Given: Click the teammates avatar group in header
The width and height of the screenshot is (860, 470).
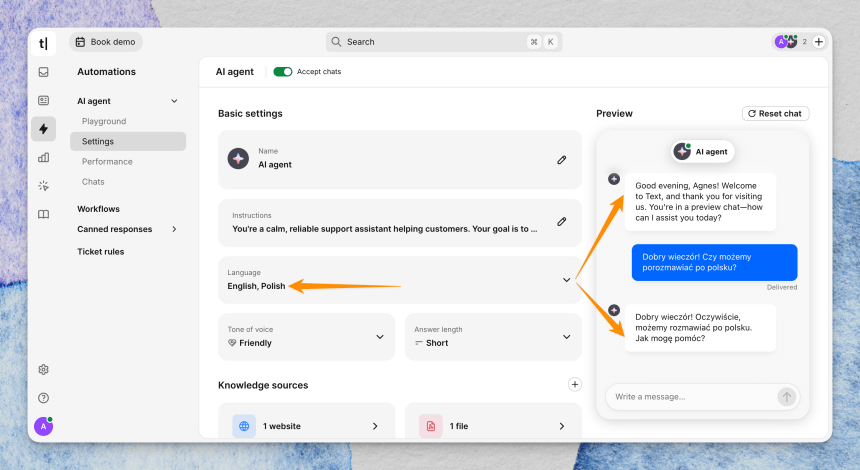Looking at the screenshot, I should (x=786, y=42).
